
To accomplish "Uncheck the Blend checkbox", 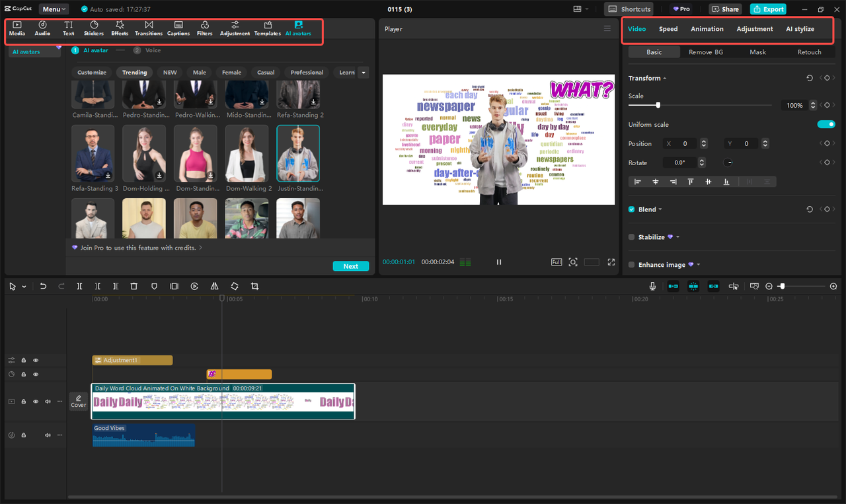I will click(x=631, y=209).
